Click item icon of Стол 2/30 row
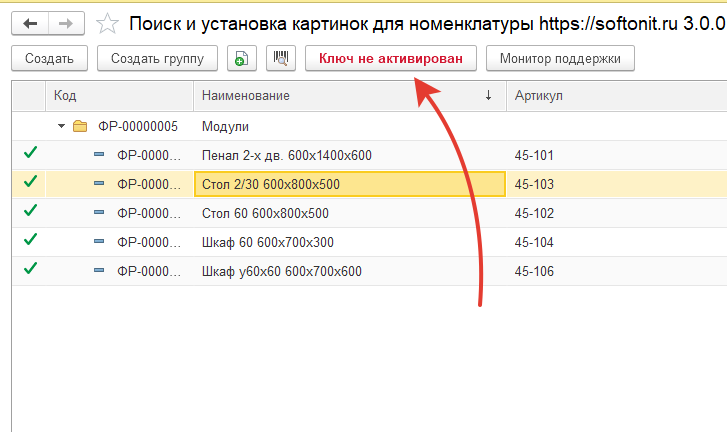 tap(99, 184)
